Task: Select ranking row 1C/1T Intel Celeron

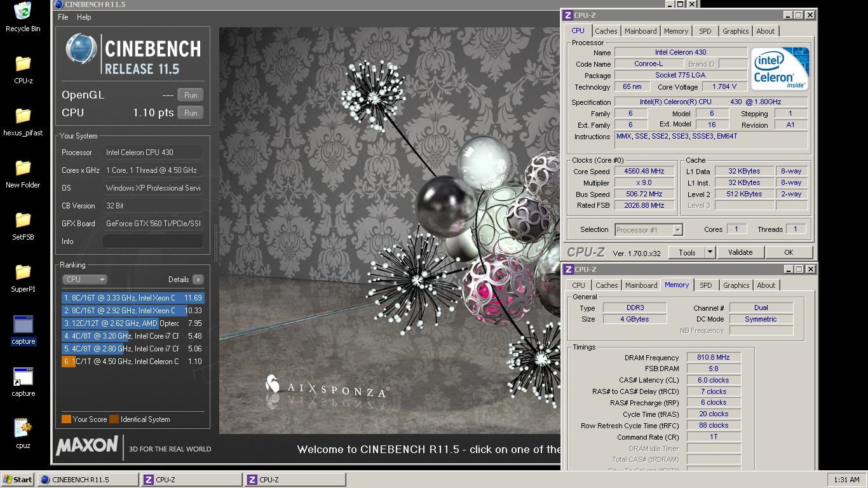Action: [x=133, y=361]
